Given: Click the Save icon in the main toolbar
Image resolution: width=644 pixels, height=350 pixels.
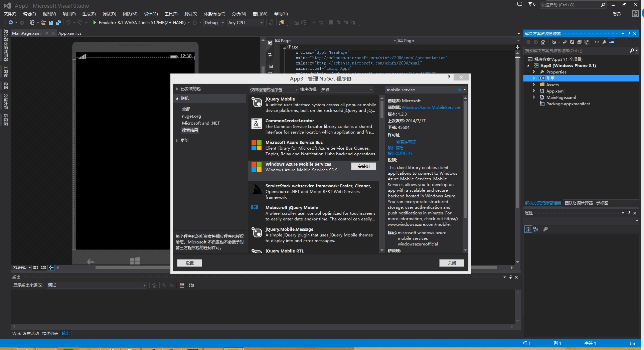Looking at the screenshot, I should [51, 23].
